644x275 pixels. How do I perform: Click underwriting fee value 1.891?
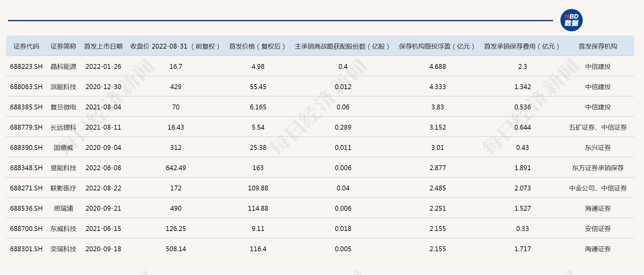coord(523,168)
